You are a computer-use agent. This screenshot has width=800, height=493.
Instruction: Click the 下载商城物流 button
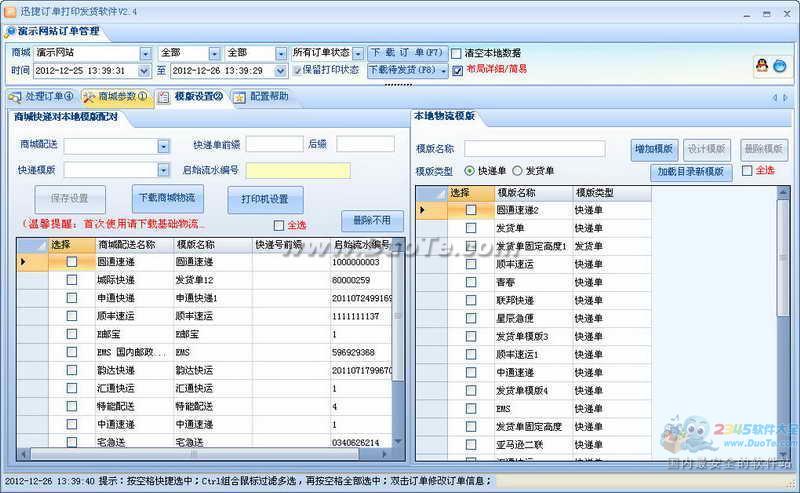click(x=167, y=199)
